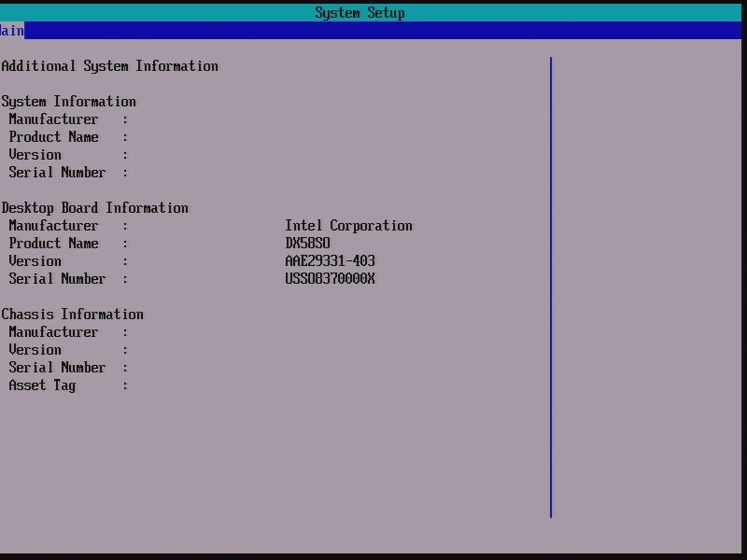Screen dimensions: 747x560
Task: Select the Intel Corporation manufacturer value
Action: pyautogui.click(x=348, y=225)
